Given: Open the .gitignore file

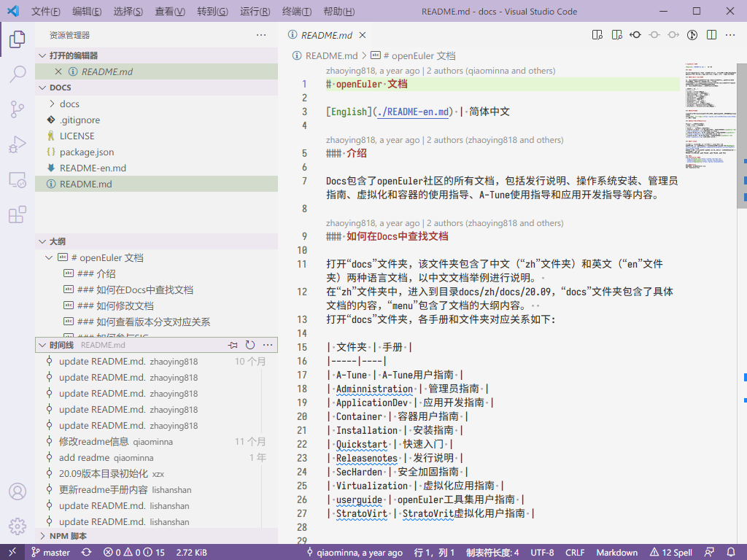Looking at the screenshot, I should tap(156, 120).
